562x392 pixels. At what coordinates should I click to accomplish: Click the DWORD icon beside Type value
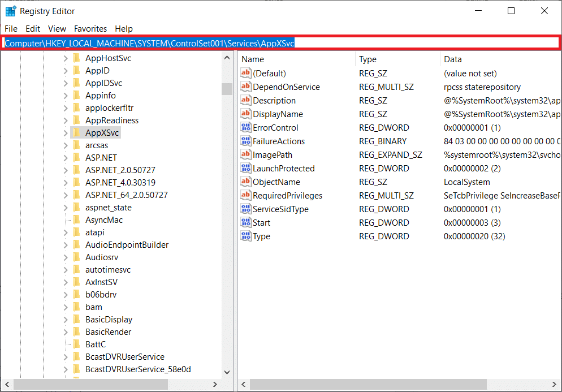(x=245, y=236)
